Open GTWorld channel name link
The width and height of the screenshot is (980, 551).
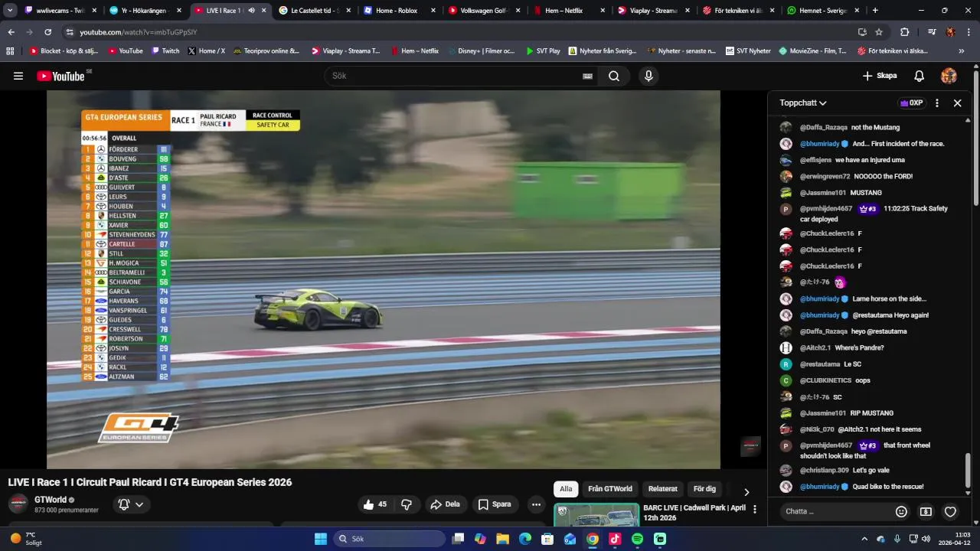tap(51, 500)
